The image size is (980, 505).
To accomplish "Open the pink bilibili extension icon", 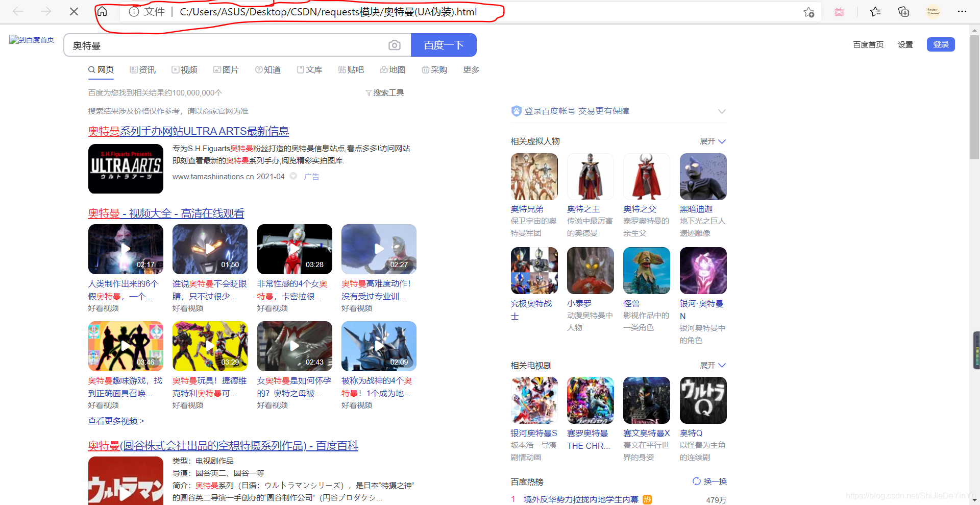I will [839, 12].
